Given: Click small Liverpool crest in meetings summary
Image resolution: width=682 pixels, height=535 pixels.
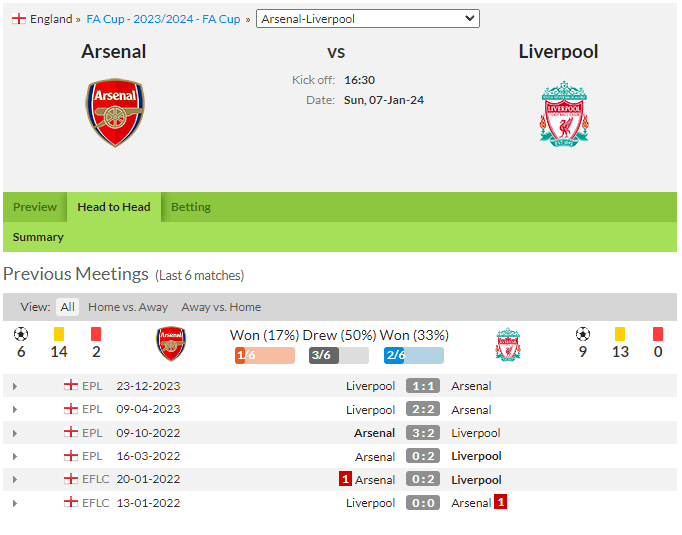Looking at the screenshot, I should coord(508,344).
